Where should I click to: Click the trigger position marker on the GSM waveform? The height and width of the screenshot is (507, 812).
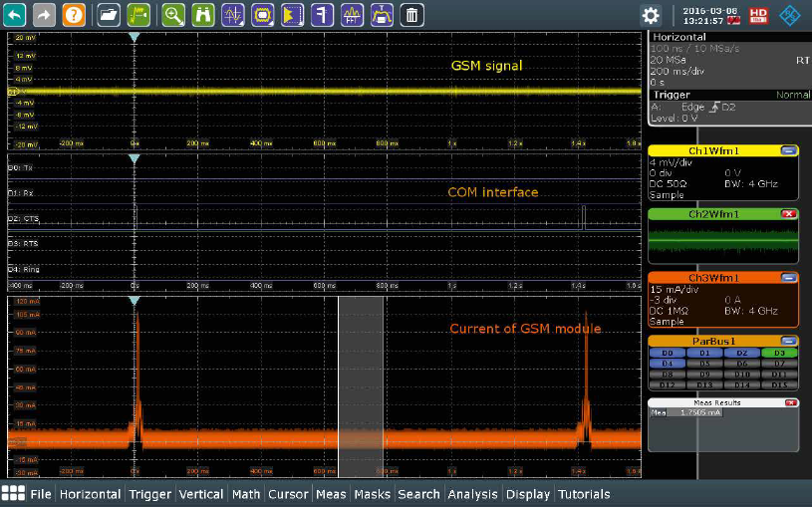click(135, 38)
